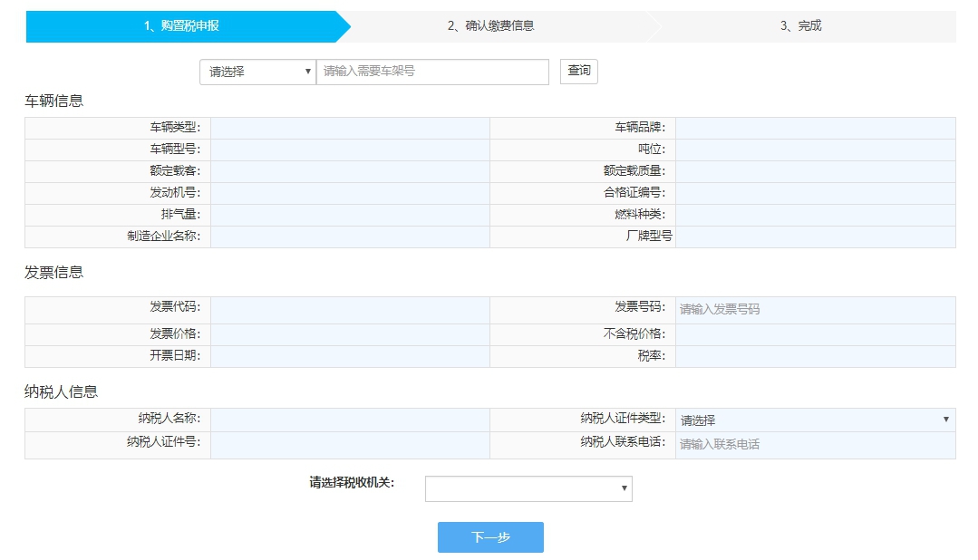Click the 下一步 (Next) button
Image resolution: width=978 pixels, height=560 pixels.
click(490, 536)
